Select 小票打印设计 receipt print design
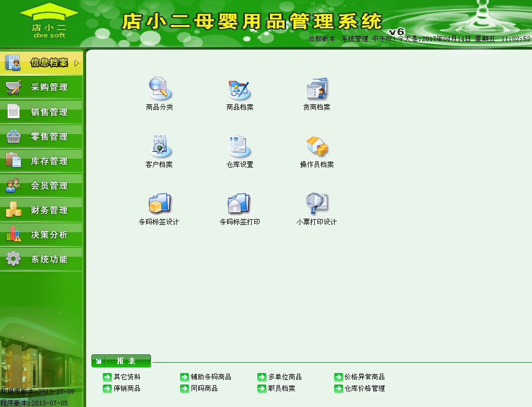 click(x=316, y=206)
